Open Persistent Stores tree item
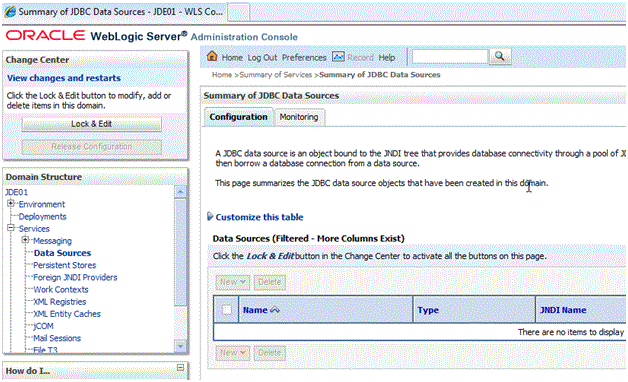Image resolution: width=628 pixels, height=382 pixels. (x=64, y=265)
